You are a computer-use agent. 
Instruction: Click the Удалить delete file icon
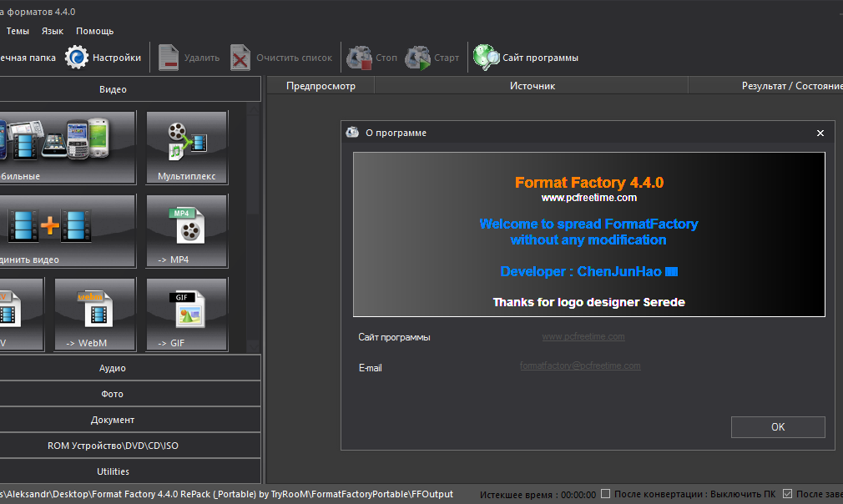click(169, 58)
